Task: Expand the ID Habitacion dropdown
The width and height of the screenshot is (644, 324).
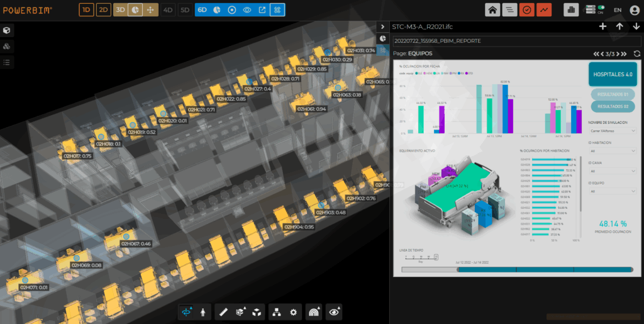Action: [x=613, y=151]
